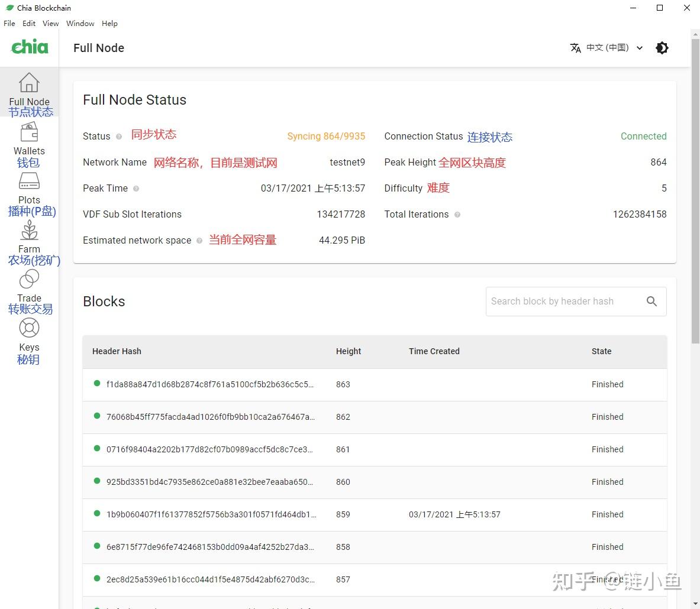The height and width of the screenshot is (609, 700).
Task: Click the translate language icon
Action: pos(575,48)
